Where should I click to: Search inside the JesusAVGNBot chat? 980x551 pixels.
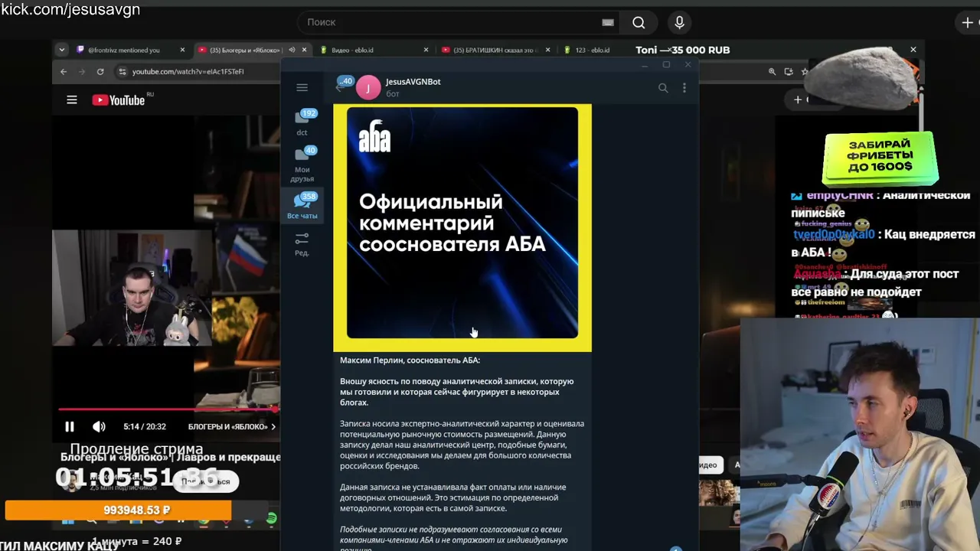pos(663,88)
